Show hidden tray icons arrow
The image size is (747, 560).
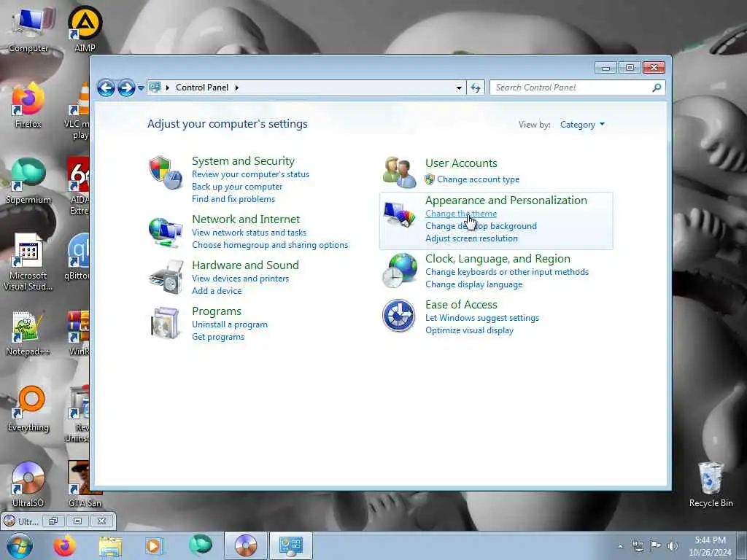[x=620, y=546]
